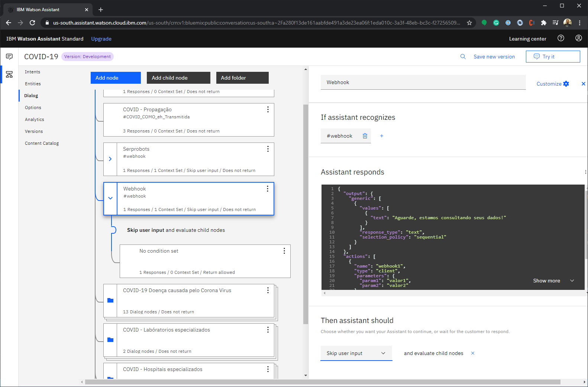588x387 pixels.
Task: Open the Versions section
Action: click(34, 131)
